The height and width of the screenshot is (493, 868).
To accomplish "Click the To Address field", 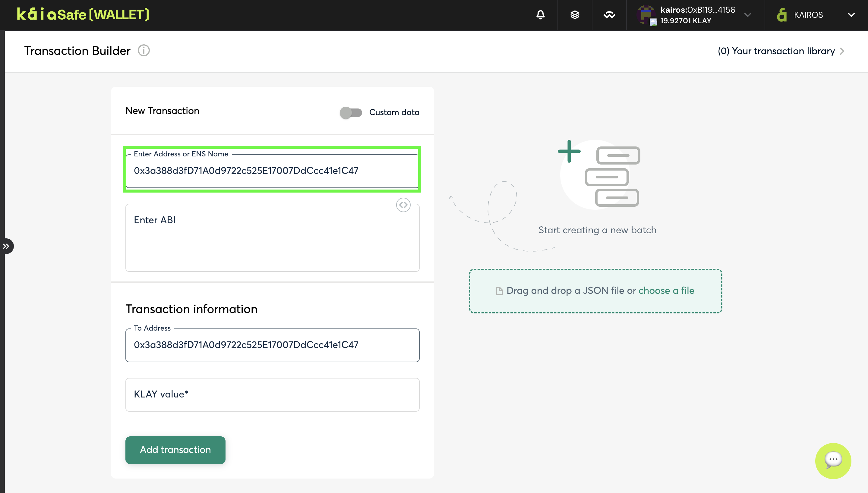I will click(x=272, y=345).
